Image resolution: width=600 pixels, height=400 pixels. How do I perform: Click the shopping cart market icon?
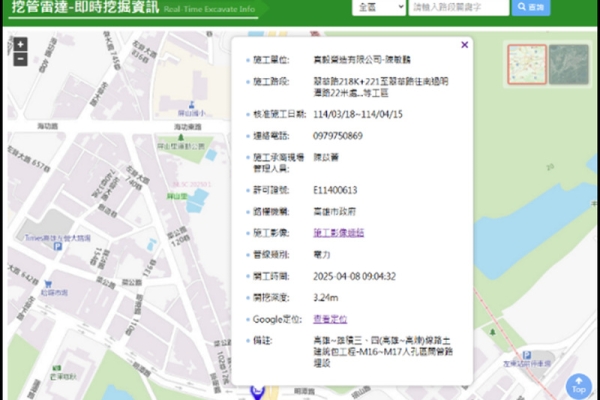click(48, 284)
